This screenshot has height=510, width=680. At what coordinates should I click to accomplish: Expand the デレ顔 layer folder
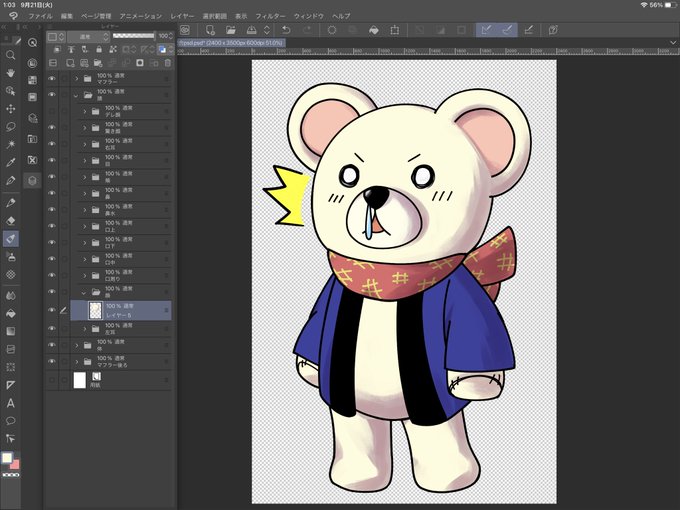85,111
